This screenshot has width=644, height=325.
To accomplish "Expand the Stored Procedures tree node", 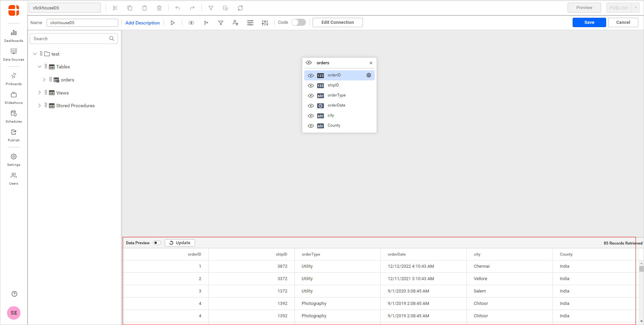I will [x=40, y=106].
